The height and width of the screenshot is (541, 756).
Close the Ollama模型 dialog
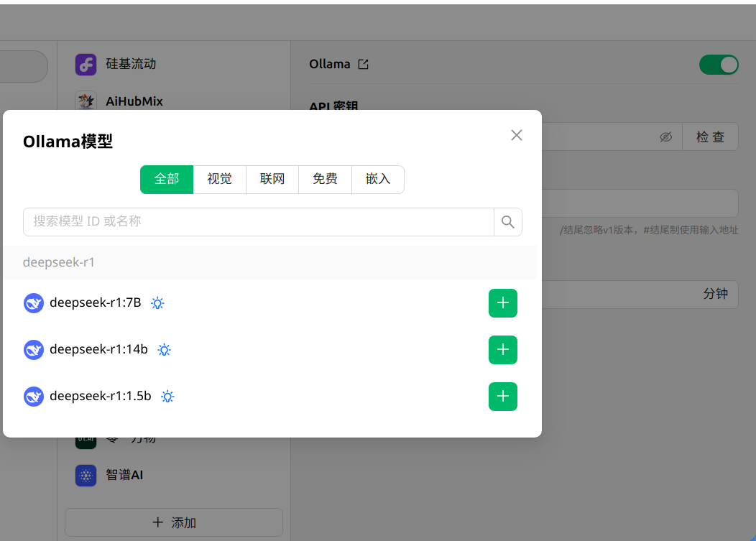point(517,136)
